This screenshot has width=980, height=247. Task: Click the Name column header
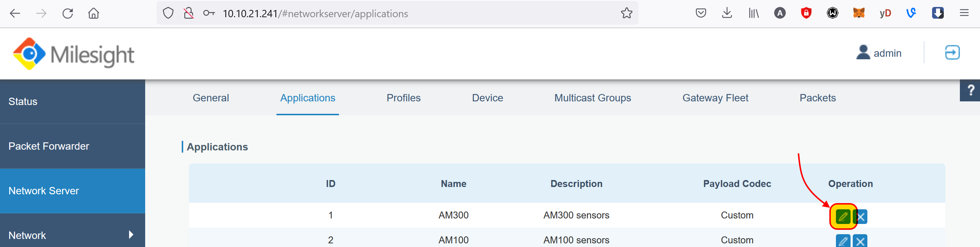(x=453, y=184)
